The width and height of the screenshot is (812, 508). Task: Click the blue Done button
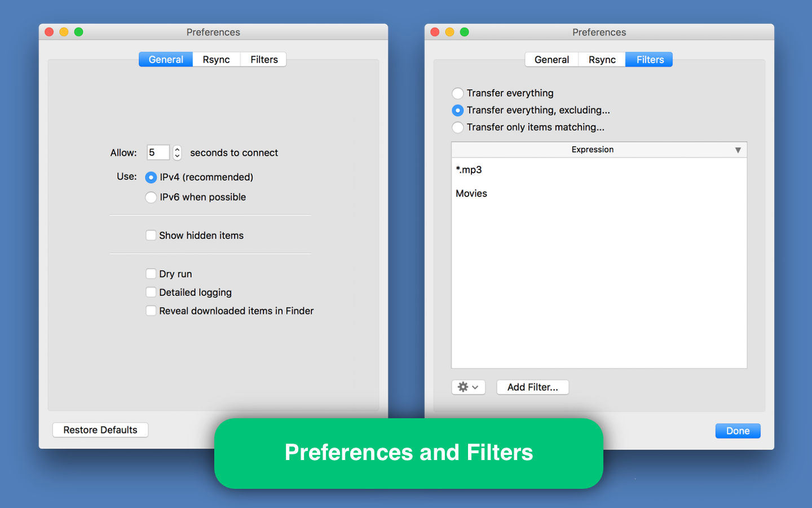(738, 431)
